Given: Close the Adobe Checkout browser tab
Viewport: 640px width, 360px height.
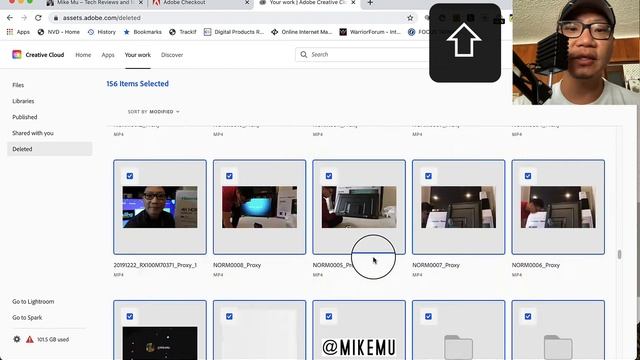Looking at the screenshot, I should 247,2.
